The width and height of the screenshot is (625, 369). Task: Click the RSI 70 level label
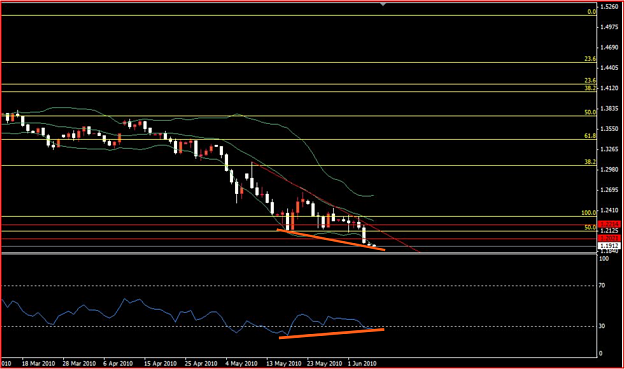coord(602,285)
